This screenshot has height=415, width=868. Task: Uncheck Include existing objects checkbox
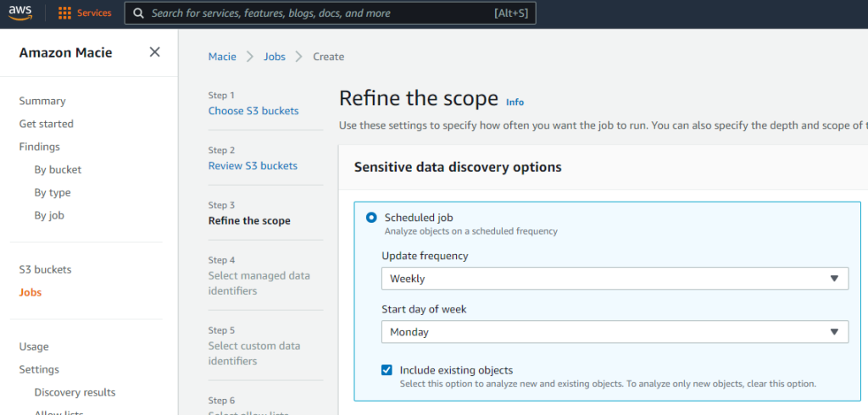[387, 370]
